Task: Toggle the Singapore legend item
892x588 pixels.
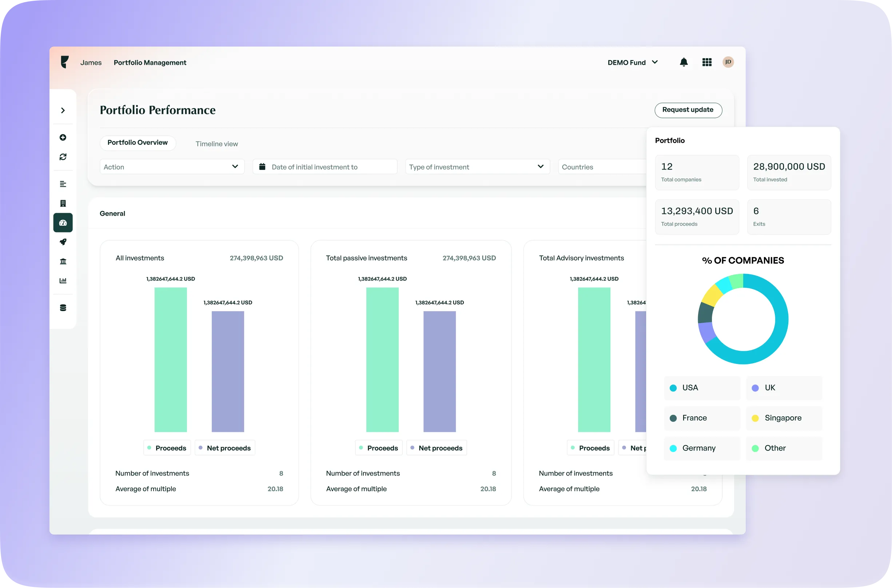Action: pos(784,418)
